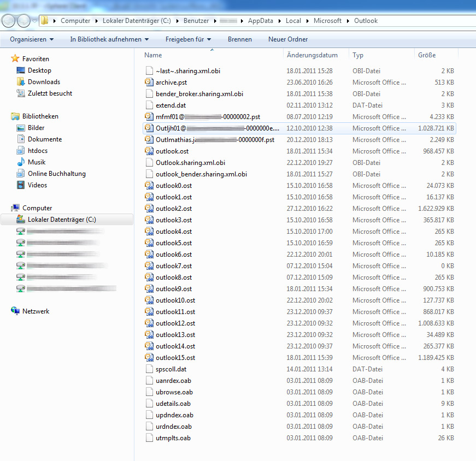The width and height of the screenshot is (476, 461).
Task: Open In Bibliothek aufnehmen menu
Action: [109, 39]
